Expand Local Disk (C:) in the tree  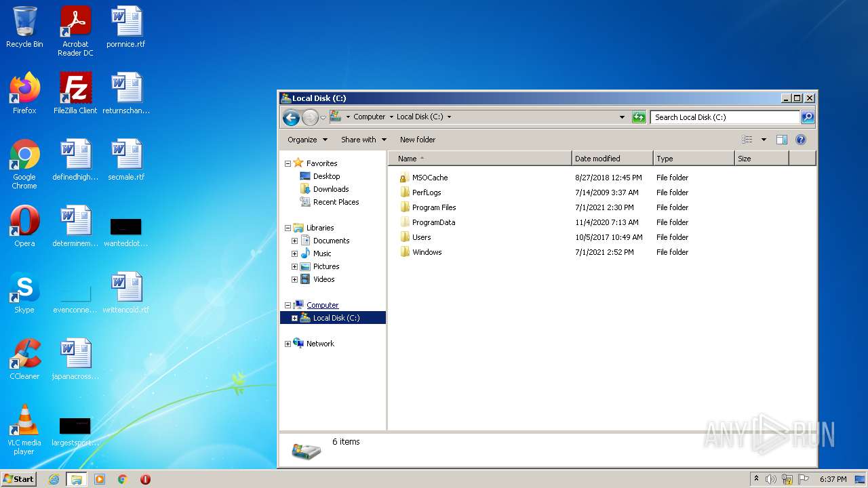(x=294, y=318)
